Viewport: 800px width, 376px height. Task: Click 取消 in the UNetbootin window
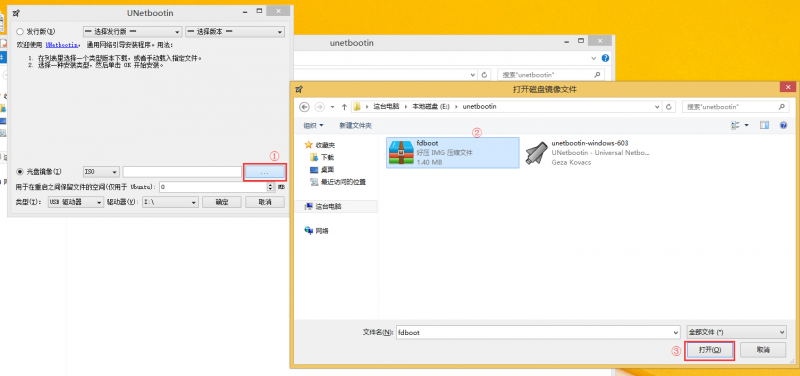(x=265, y=202)
